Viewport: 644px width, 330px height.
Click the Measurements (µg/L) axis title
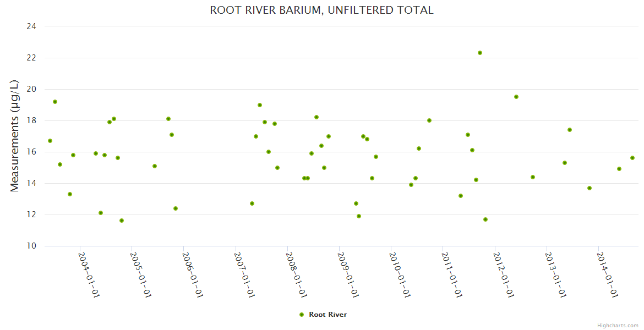pos(15,136)
